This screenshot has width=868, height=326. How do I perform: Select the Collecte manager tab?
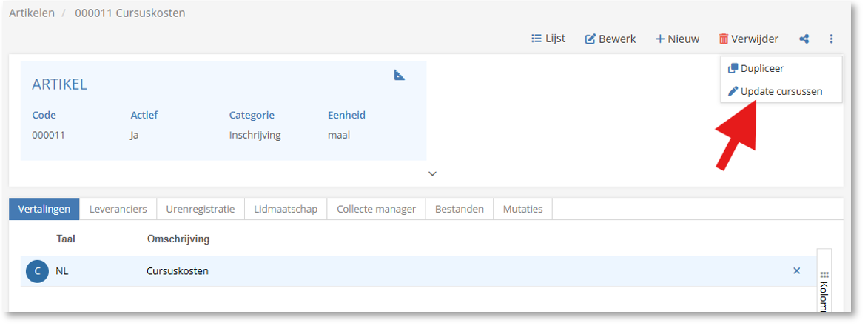[x=376, y=209]
